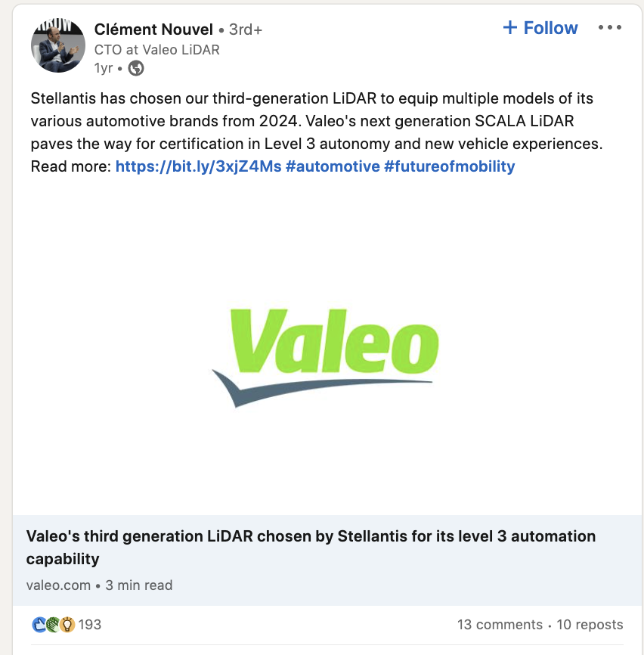View the 10 reposts

[590, 625]
